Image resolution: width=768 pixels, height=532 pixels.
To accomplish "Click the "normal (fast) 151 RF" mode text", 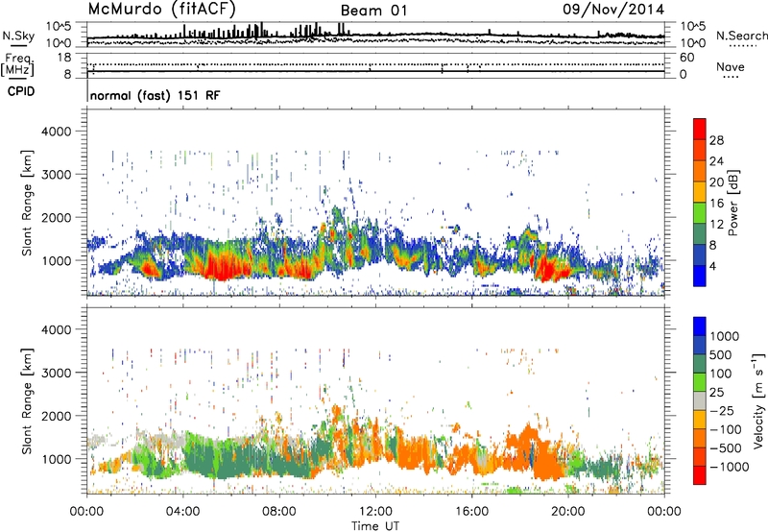I will (x=156, y=95).
